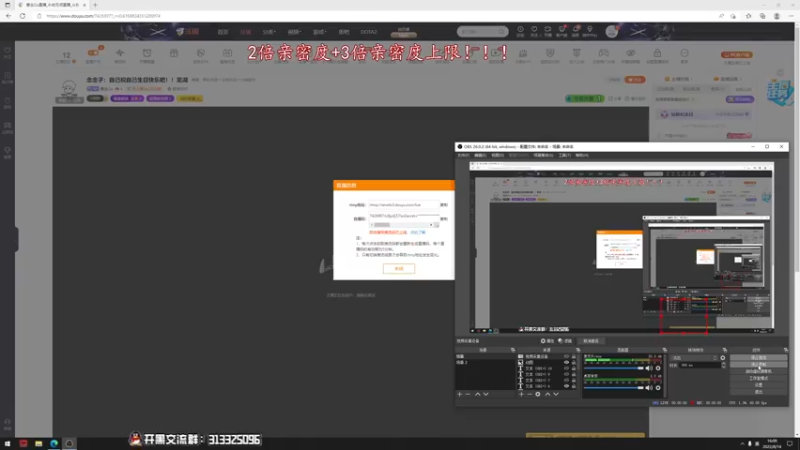800x450 pixels.
Task: Open the 工具 menu in OBS
Action: pos(564,155)
